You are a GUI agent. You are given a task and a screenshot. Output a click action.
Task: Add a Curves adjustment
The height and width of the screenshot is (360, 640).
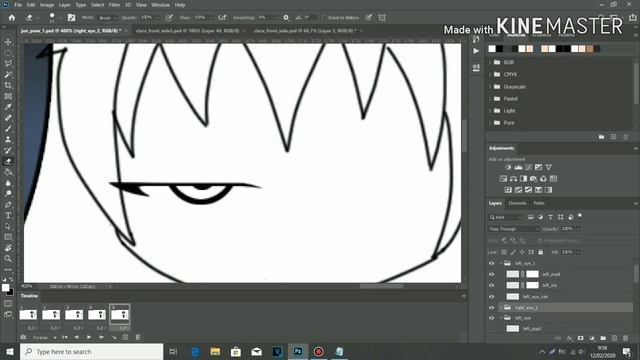click(529, 167)
